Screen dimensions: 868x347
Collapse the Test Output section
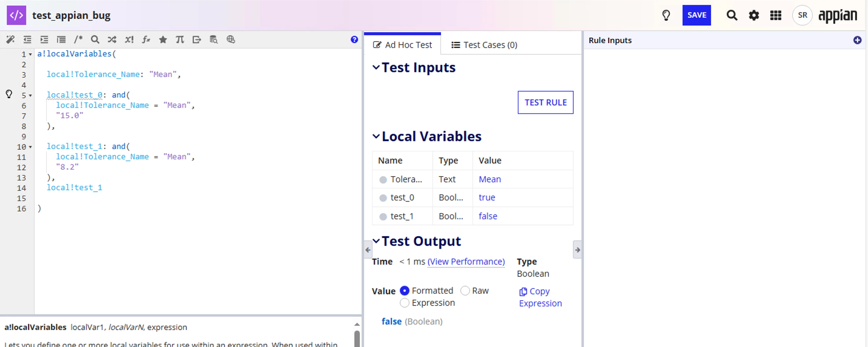[x=376, y=241]
